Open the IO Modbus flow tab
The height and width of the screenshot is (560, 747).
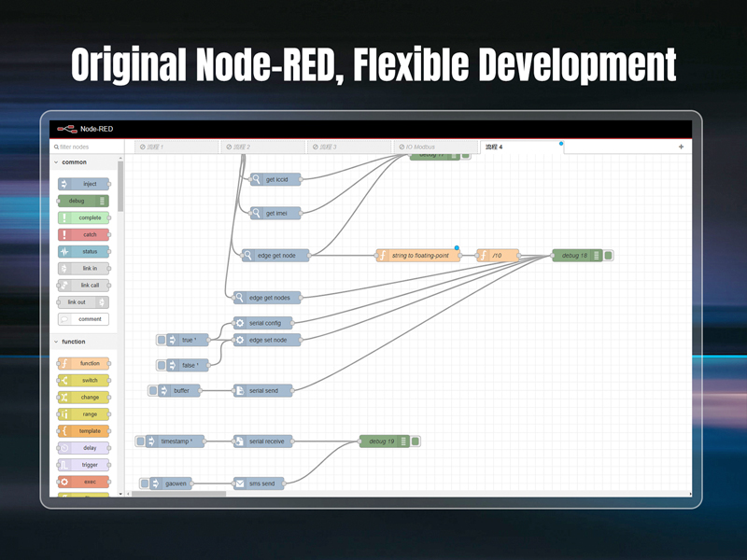436,147
